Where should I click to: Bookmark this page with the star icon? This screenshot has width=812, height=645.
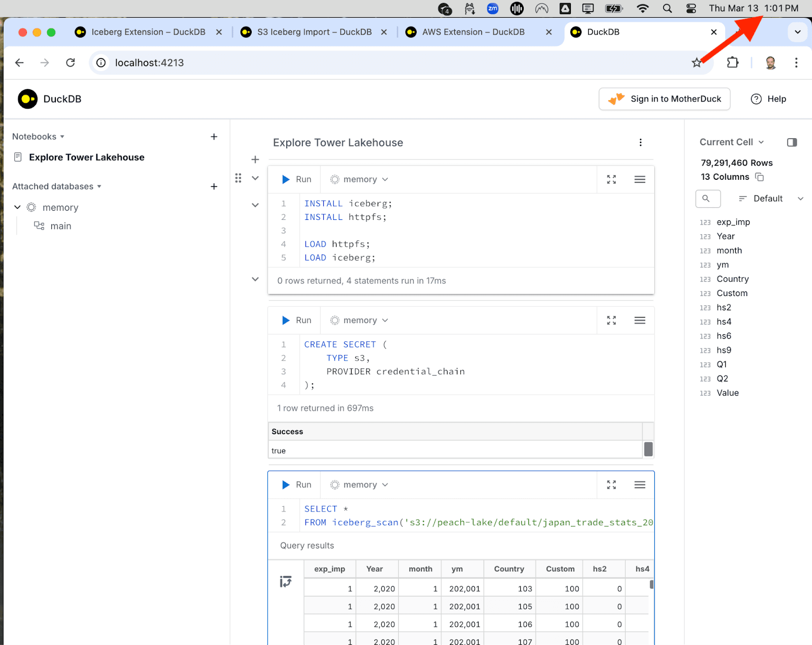[697, 62]
